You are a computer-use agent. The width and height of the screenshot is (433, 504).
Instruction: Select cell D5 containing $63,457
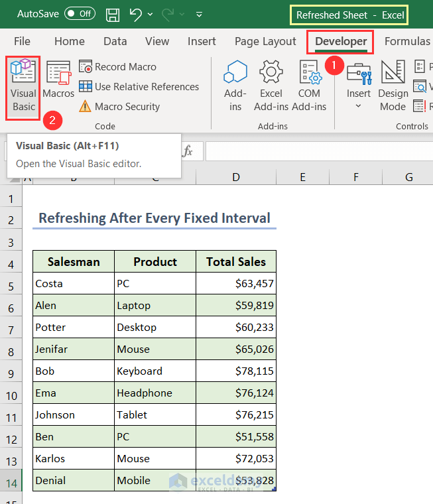[x=236, y=284]
